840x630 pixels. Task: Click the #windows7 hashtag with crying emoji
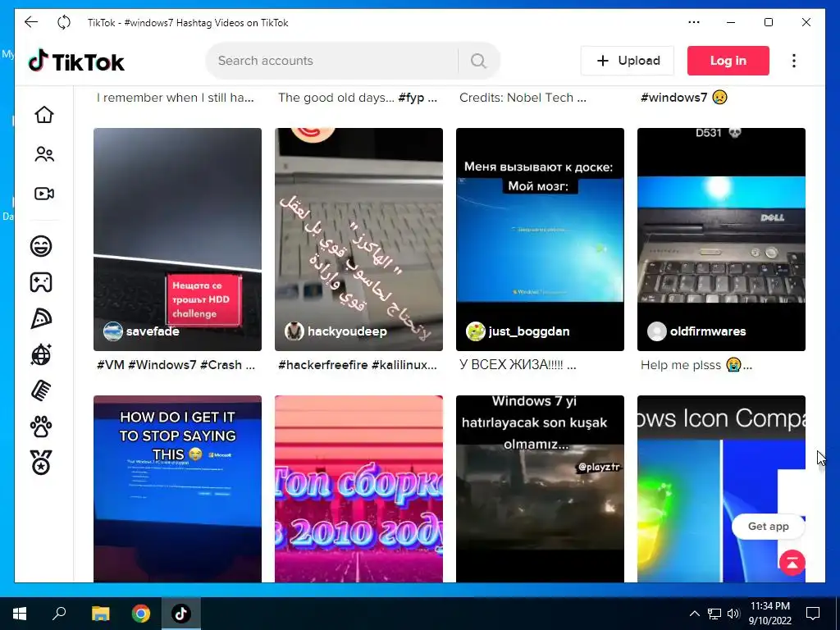(x=674, y=98)
